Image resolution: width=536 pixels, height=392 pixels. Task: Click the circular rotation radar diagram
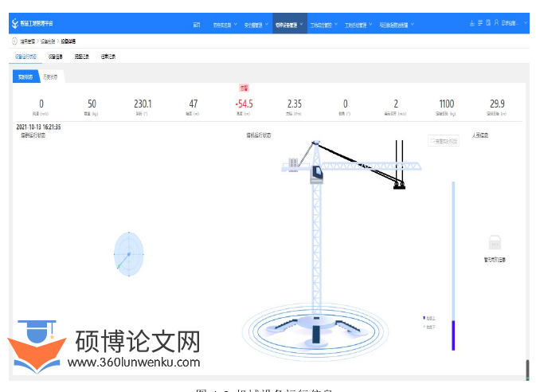point(129,254)
